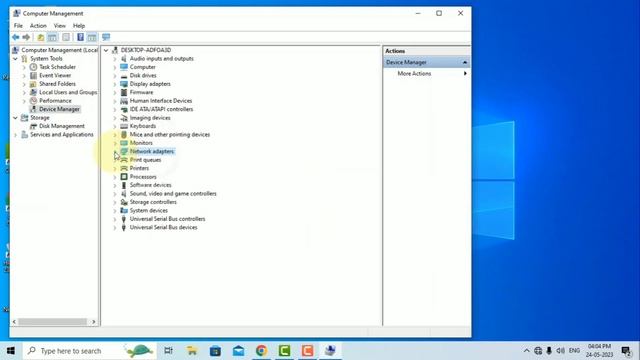Image resolution: width=640 pixels, height=360 pixels.
Task: Click the System devices icon
Action: [124, 211]
